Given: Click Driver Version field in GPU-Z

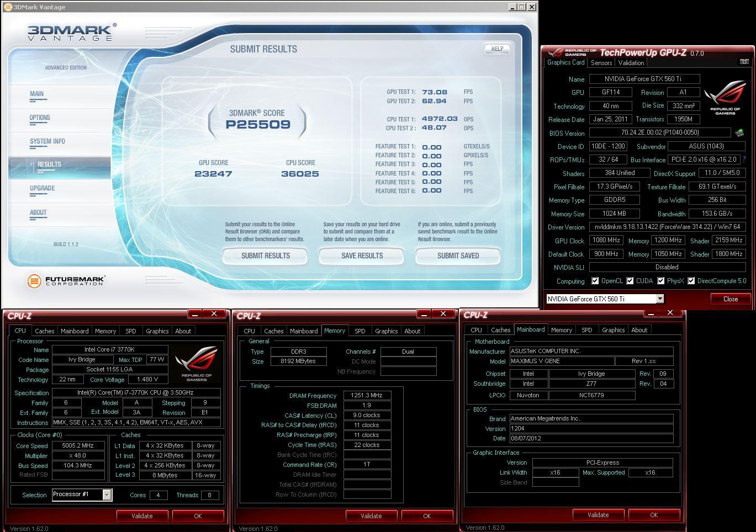Looking at the screenshot, I should coord(667,227).
